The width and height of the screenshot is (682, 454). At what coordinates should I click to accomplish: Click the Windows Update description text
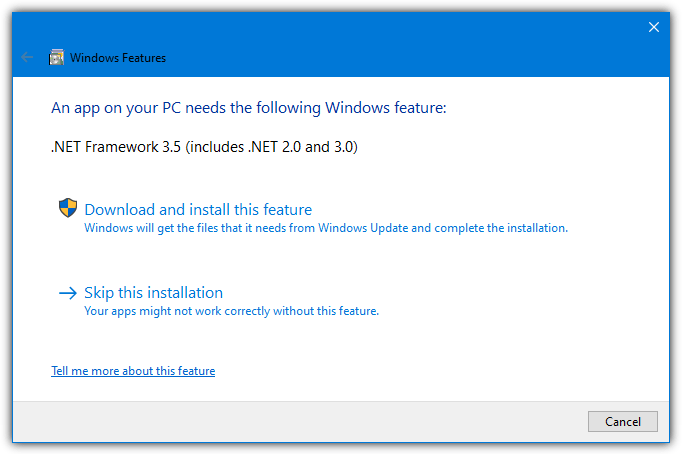[x=326, y=228]
